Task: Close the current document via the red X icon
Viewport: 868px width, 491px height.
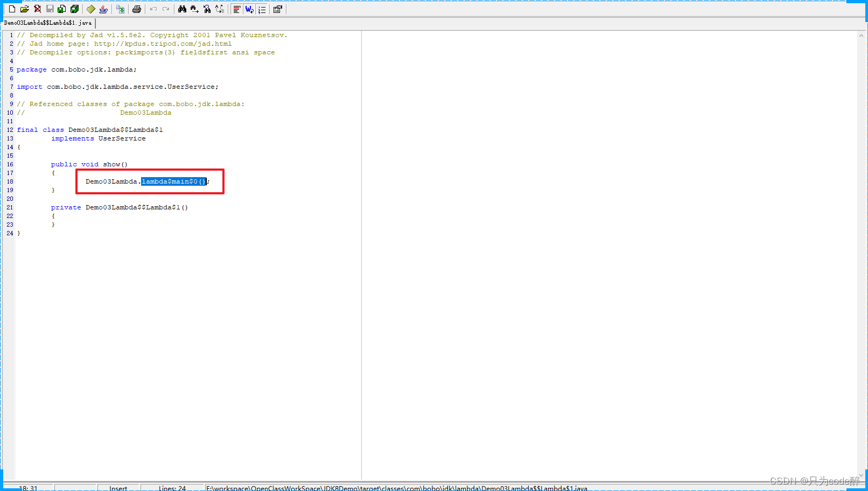Action: tap(38, 9)
